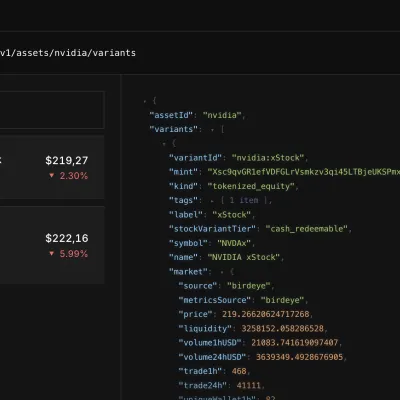
Task: Click the "nvidia" assetId value
Action: click(222, 115)
